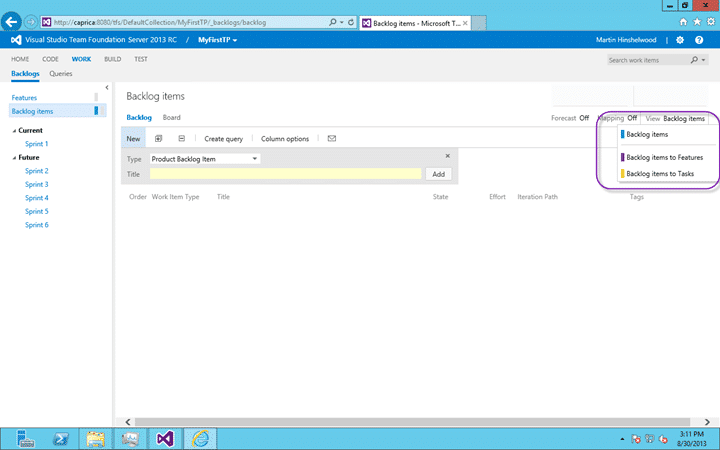The image size is (720, 450).
Task: Open Sprint 2 link
Action: [x=37, y=171]
